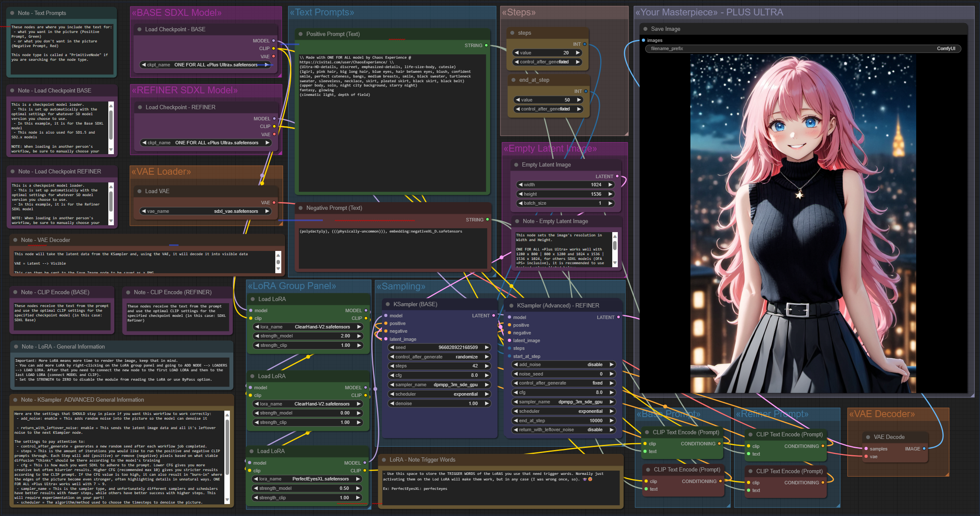The height and width of the screenshot is (516, 980).
Task: Click the IMAGE output slot on VAE Decode
Action: (924, 449)
